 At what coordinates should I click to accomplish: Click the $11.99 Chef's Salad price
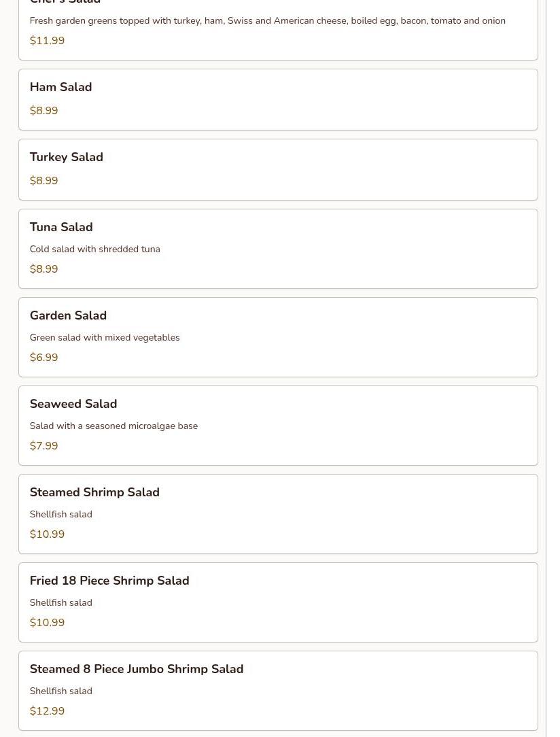click(x=47, y=41)
